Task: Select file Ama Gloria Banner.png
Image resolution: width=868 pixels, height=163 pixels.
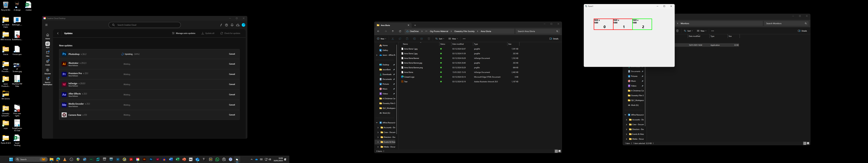Action: pos(414,67)
